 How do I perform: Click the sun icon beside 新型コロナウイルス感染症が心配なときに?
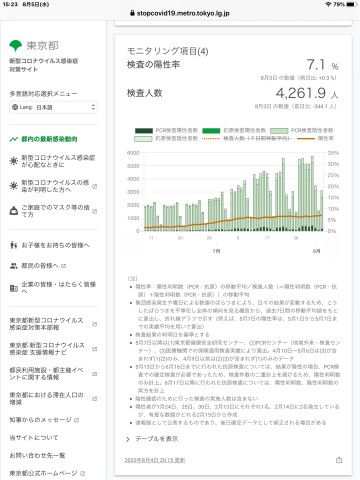coord(14,161)
